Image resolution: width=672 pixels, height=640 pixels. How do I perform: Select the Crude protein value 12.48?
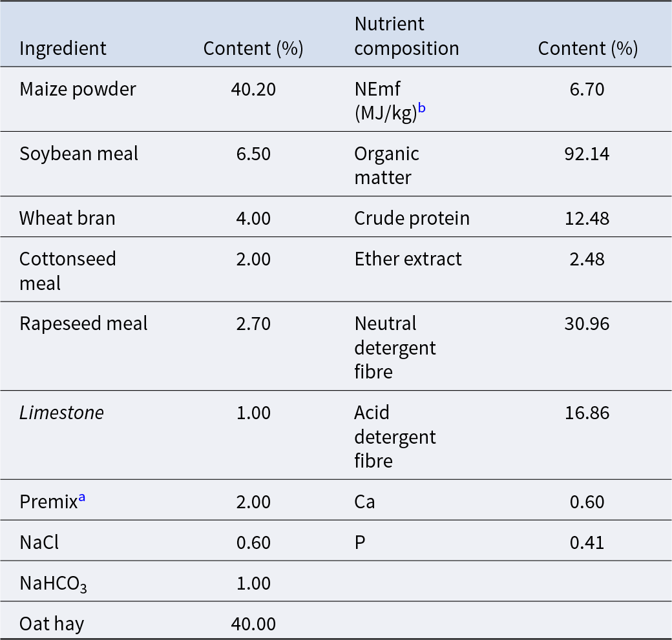[587, 218]
